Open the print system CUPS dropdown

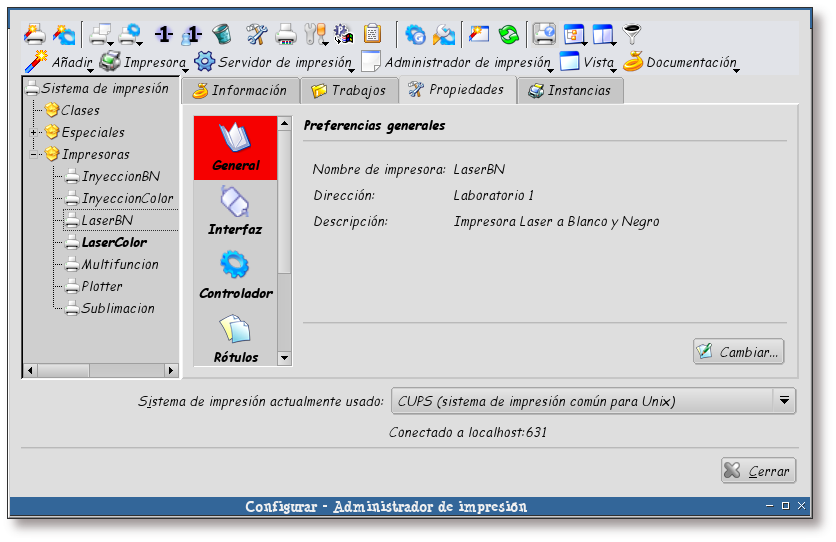(x=593, y=401)
